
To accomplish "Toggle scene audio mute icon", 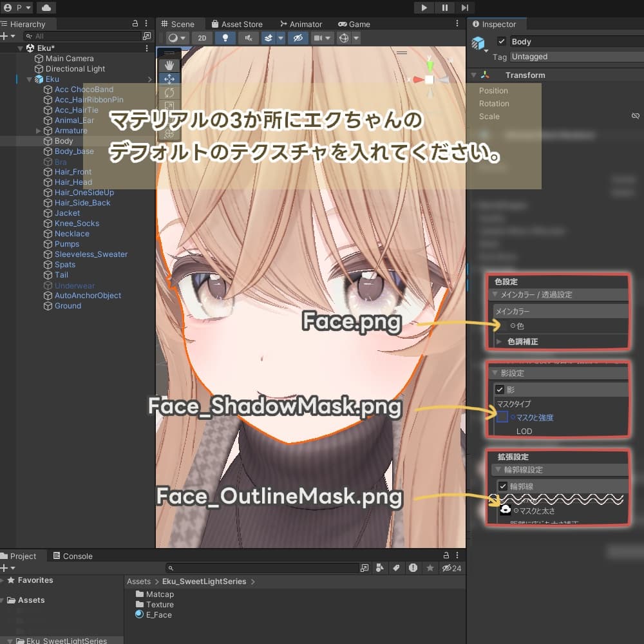I will pos(248,38).
